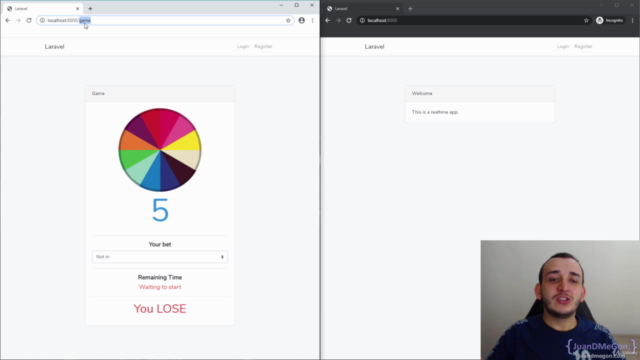The height and width of the screenshot is (360, 640).
Task: Click the Remaining Time label
Action: point(160,277)
